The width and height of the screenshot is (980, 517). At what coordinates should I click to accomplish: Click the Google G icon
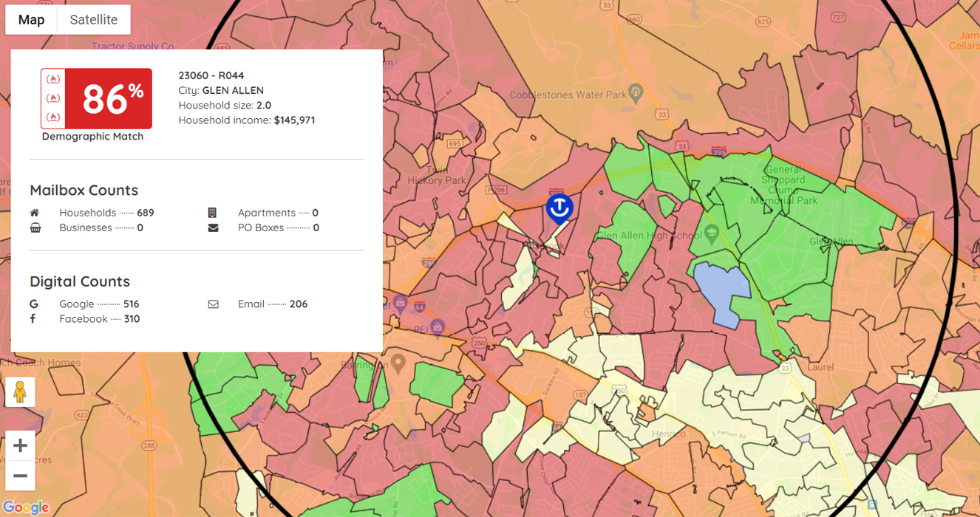34,304
